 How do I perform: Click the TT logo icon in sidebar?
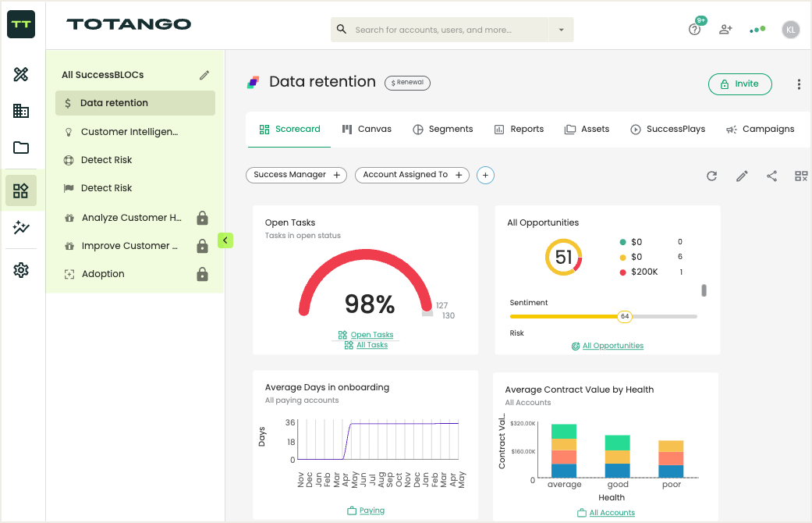(21, 24)
